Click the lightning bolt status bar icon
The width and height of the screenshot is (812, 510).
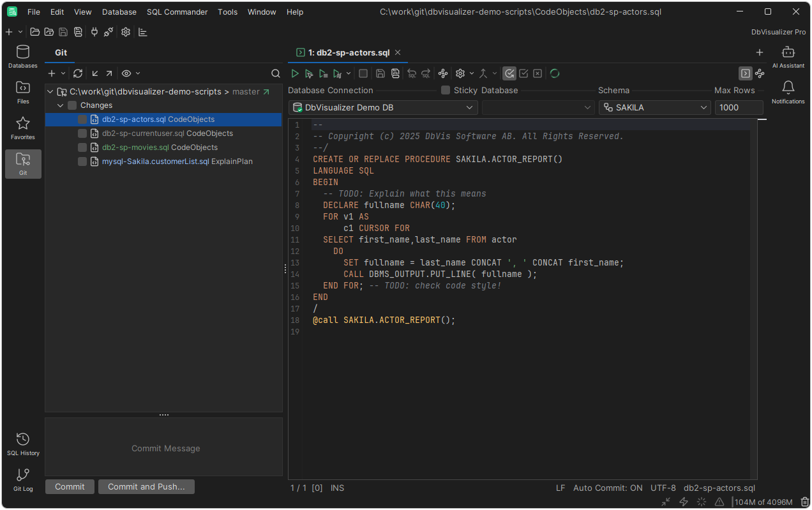(684, 502)
